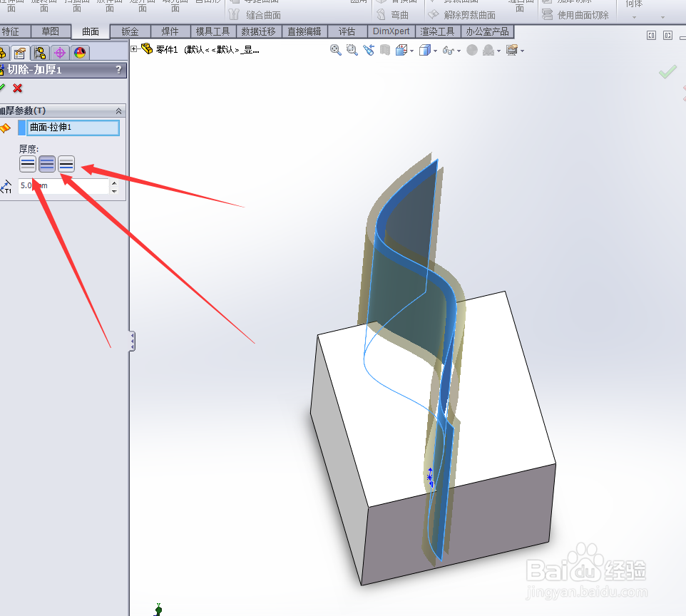Viewport: 686px width, 616px height.
Task: Accept the cut-thicken with the panel's green checkmark
Action: (2, 88)
